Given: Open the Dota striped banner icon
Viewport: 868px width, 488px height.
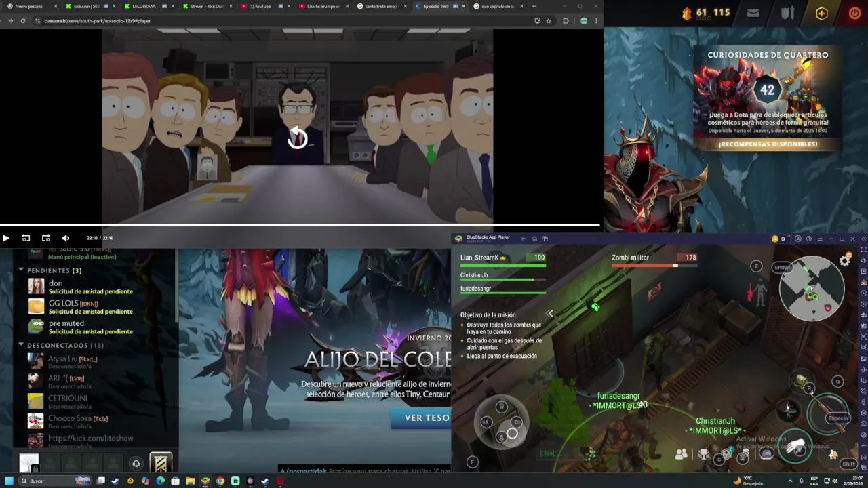Looking at the screenshot, I should [x=161, y=463].
